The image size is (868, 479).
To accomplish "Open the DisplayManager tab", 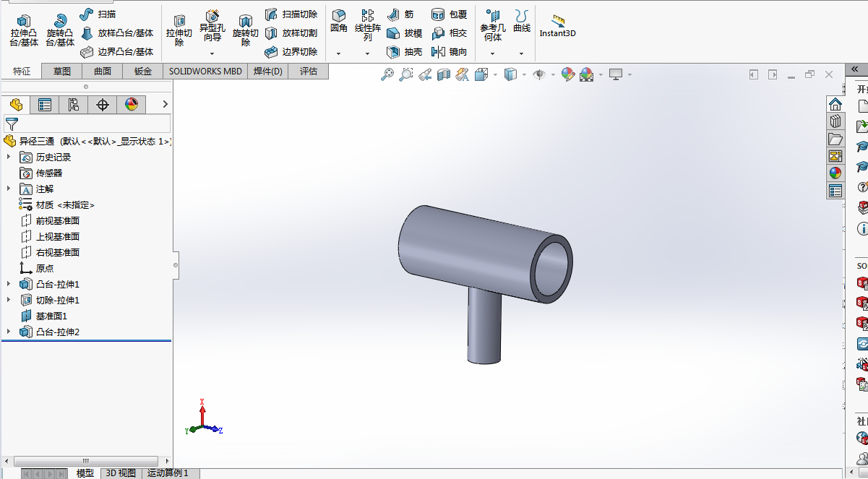I will [132, 105].
